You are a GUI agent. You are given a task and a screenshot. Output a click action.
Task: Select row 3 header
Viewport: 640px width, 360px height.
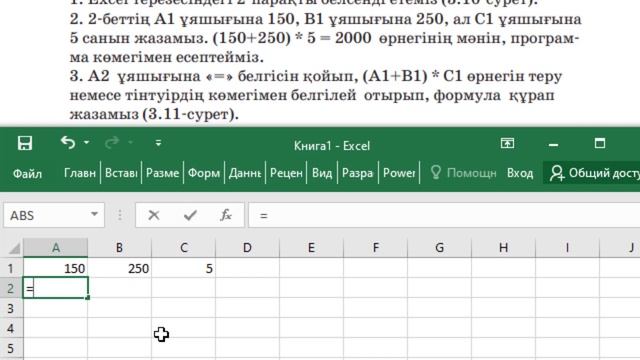click(x=11, y=308)
